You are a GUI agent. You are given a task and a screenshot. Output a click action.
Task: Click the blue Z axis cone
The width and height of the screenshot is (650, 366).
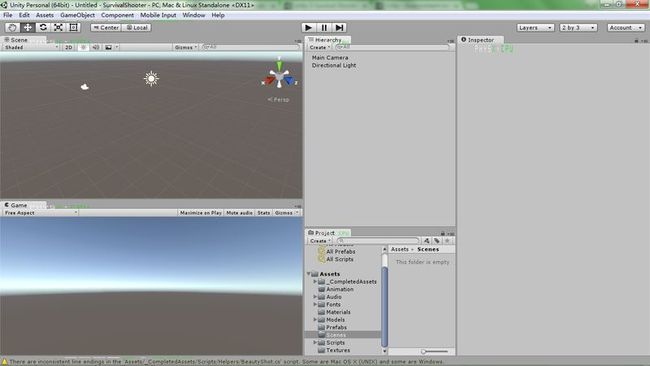point(289,80)
